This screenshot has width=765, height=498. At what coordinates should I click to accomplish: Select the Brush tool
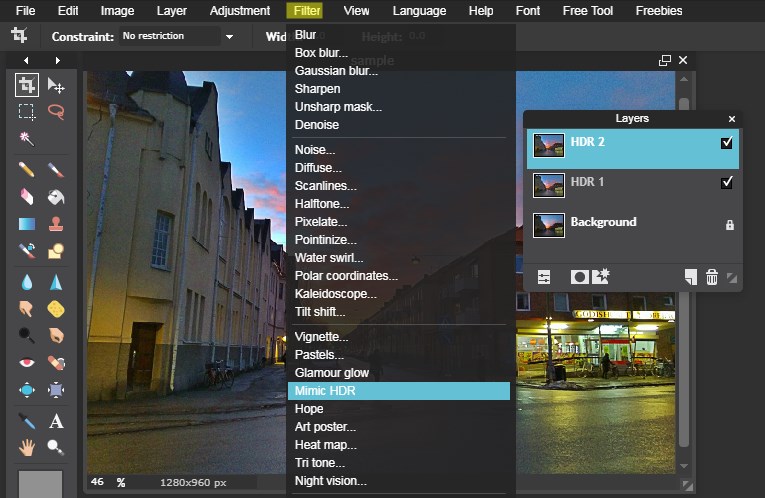tap(56, 170)
